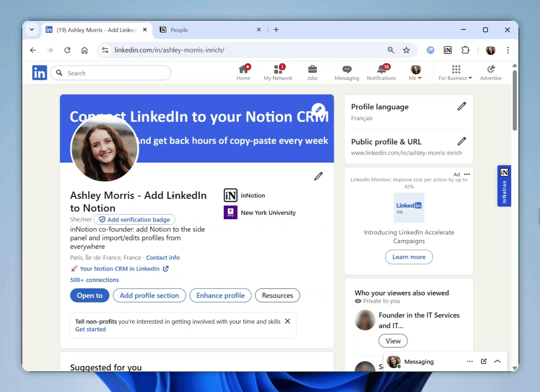
Task: Edit Public profile & URL
Action: point(462,141)
